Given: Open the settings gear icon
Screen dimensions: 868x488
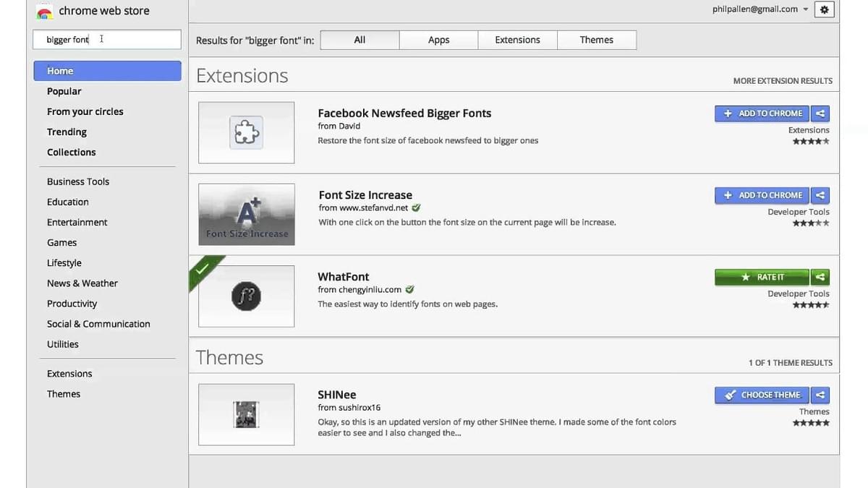Looking at the screenshot, I should point(824,9).
